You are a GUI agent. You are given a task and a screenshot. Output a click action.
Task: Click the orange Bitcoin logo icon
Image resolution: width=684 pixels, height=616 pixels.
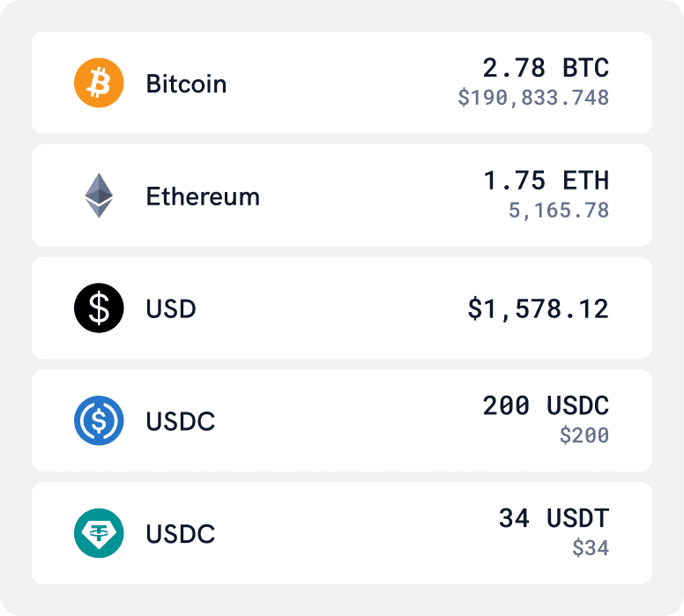[99, 84]
